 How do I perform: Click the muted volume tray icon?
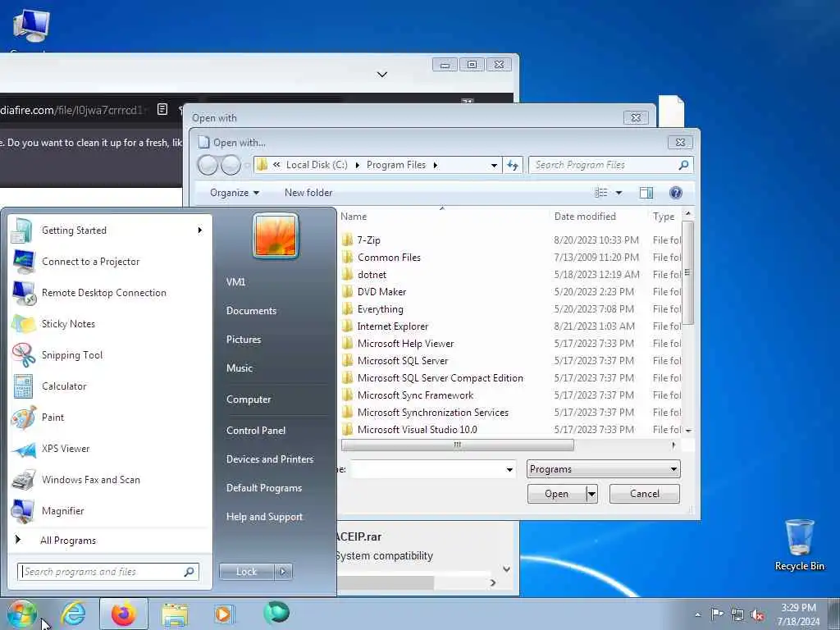[x=757, y=614]
